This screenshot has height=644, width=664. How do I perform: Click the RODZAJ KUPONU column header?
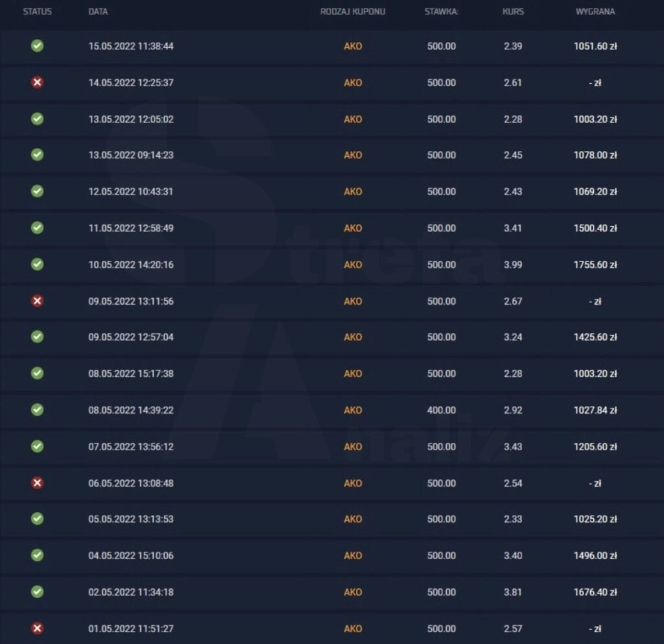(353, 12)
